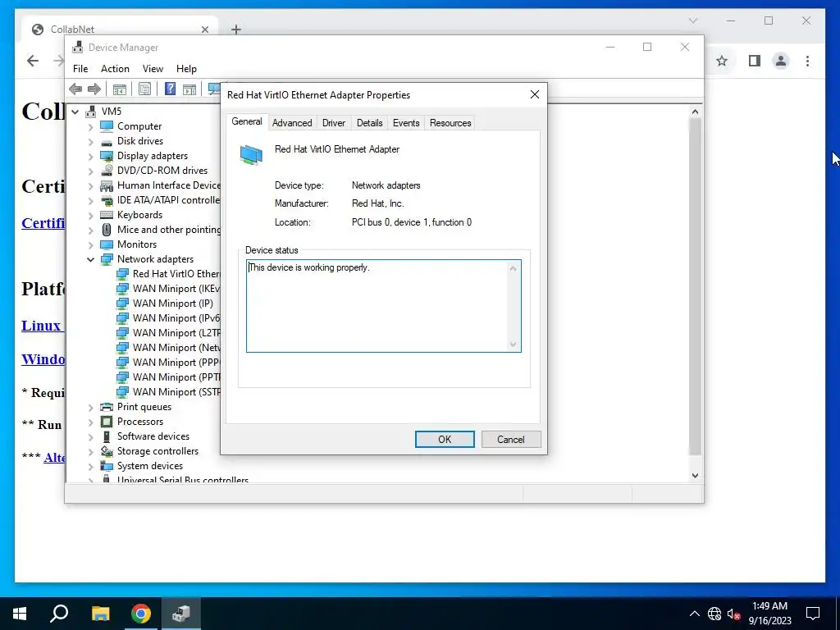Bookmark this page with Chrome star icon
840x630 pixels.
click(722, 61)
